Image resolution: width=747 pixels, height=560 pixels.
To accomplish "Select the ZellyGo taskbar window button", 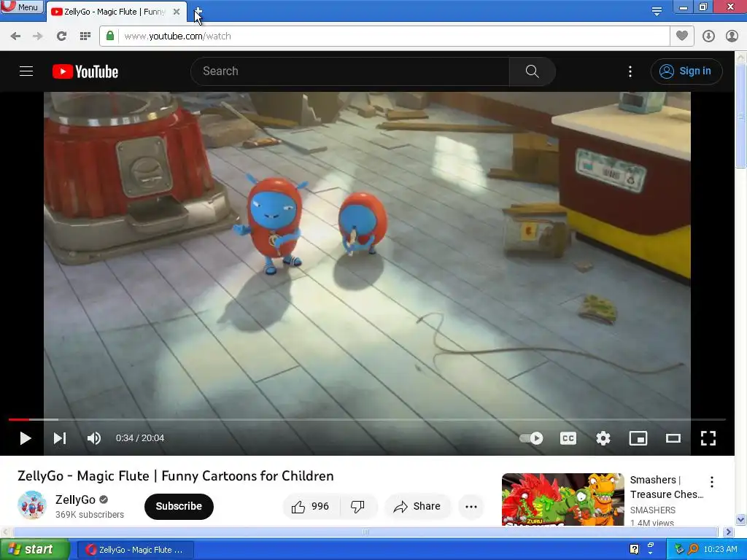I will click(x=135, y=550).
